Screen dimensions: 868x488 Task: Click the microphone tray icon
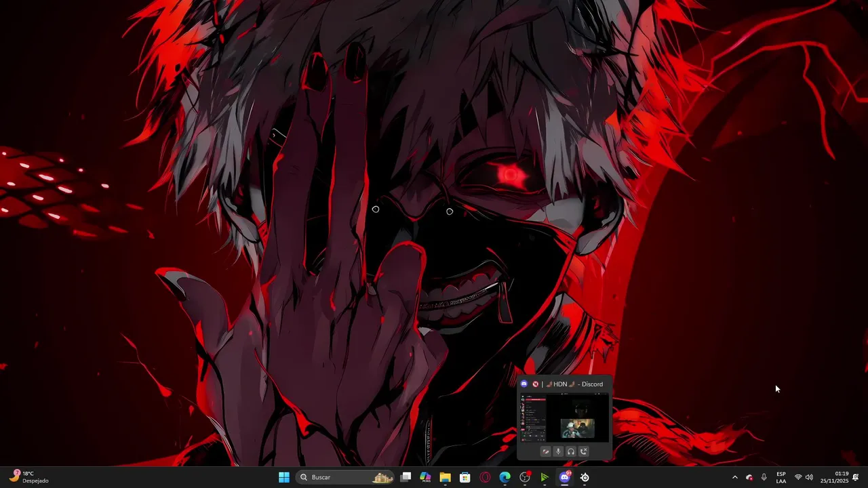(x=764, y=477)
